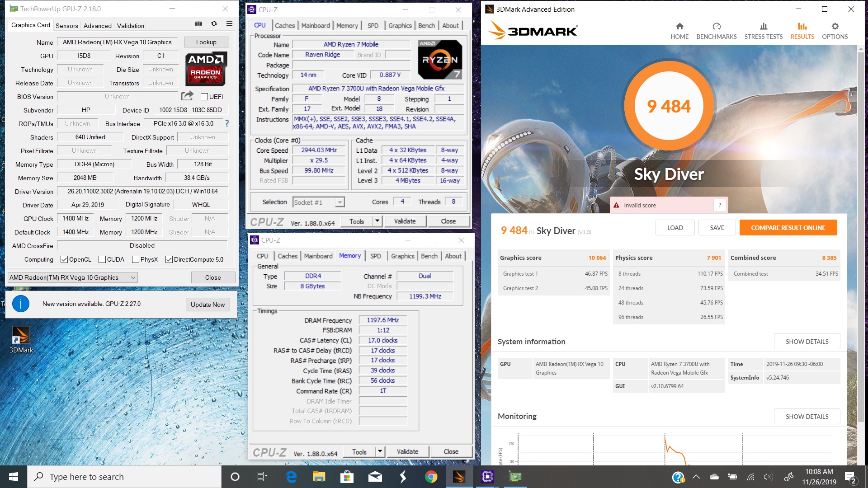Viewport: 868px width, 488px height.
Task: Click the invalid score help question button
Action: click(x=720, y=205)
